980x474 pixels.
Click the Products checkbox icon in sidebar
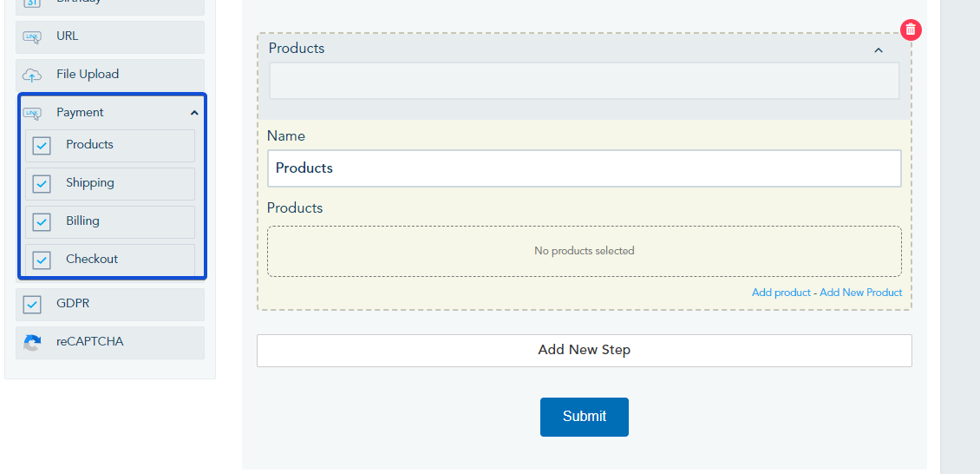[42, 146]
